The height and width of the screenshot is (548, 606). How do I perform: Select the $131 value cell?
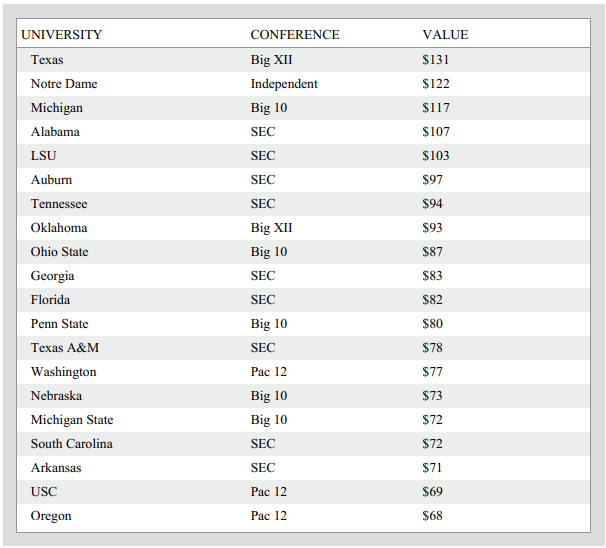point(436,60)
